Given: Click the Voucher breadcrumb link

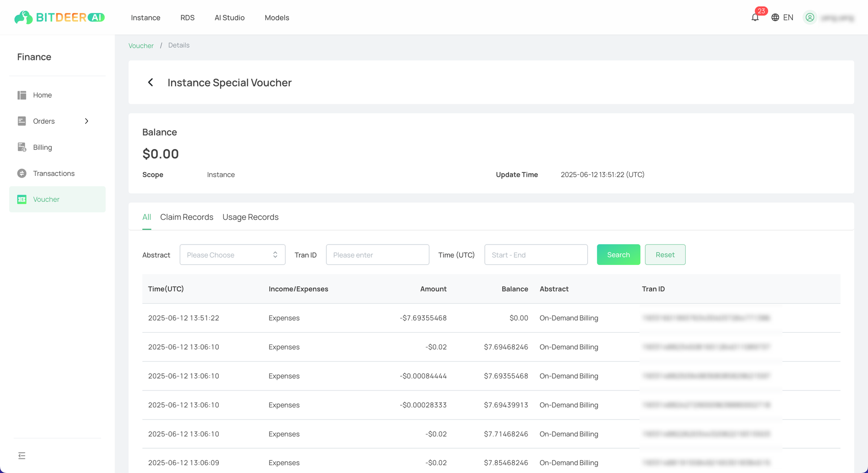Looking at the screenshot, I should pos(141,46).
